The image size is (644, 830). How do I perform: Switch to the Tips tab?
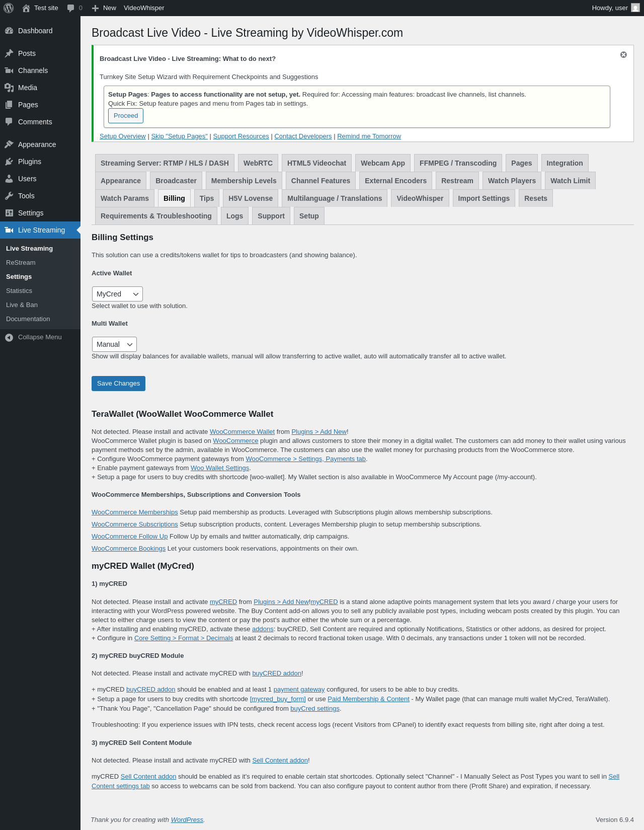207,198
